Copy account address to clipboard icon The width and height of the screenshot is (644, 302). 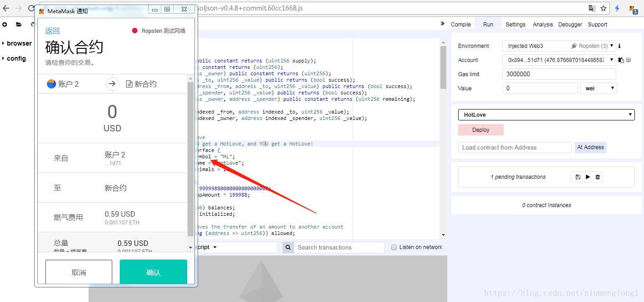tap(621, 60)
